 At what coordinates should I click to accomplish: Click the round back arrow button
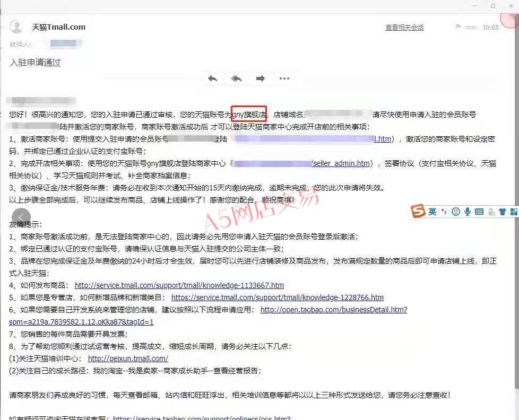pos(21,217)
